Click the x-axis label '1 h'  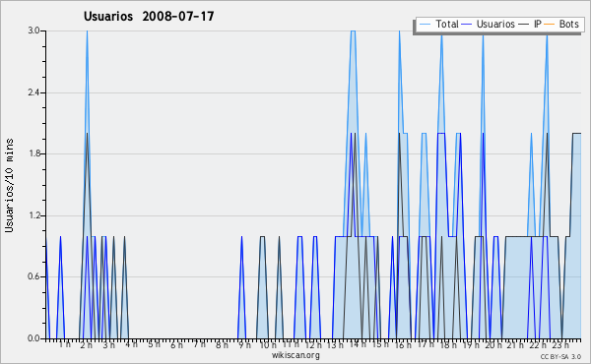pos(64,344)
